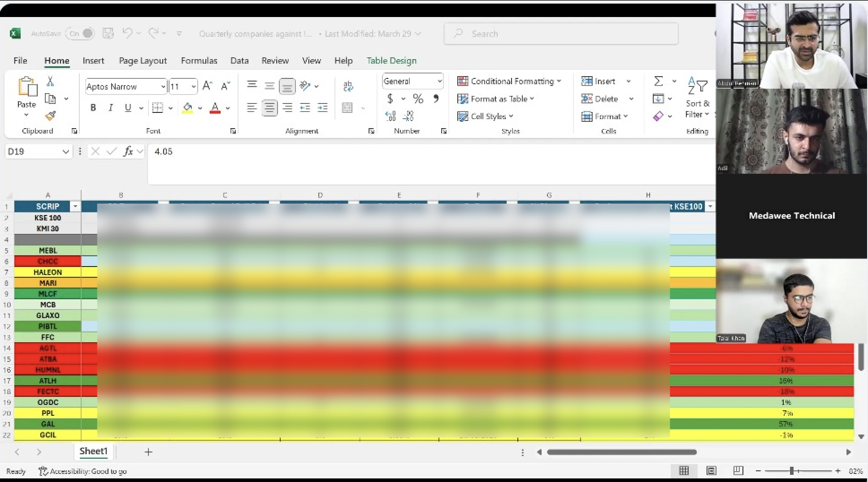
Task: Toggle Top Align
Action: click(252, 86)
